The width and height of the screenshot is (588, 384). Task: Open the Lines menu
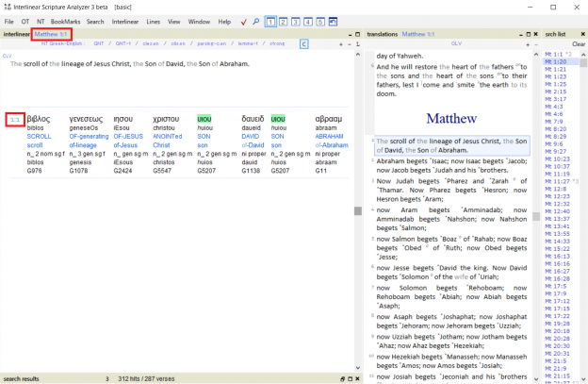pos(153,22)
